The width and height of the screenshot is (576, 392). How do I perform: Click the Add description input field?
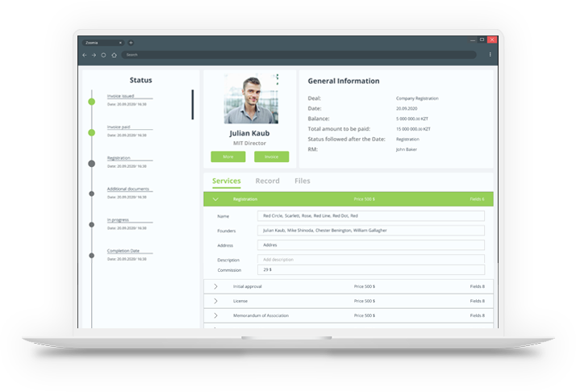pyautogui.click(x=371, y=260)
